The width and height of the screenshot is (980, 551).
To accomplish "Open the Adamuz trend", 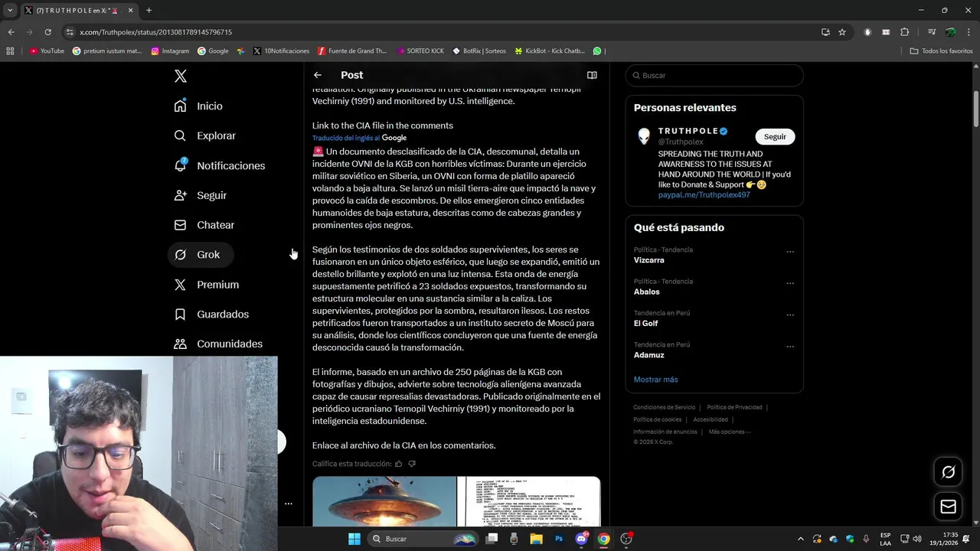I will 648,355.
